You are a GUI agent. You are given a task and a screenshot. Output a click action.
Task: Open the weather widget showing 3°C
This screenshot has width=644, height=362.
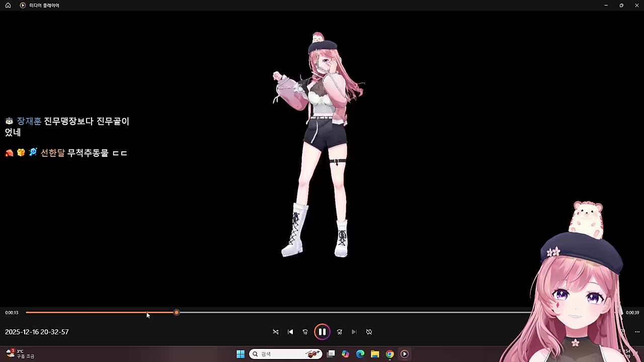click(20, 354)
